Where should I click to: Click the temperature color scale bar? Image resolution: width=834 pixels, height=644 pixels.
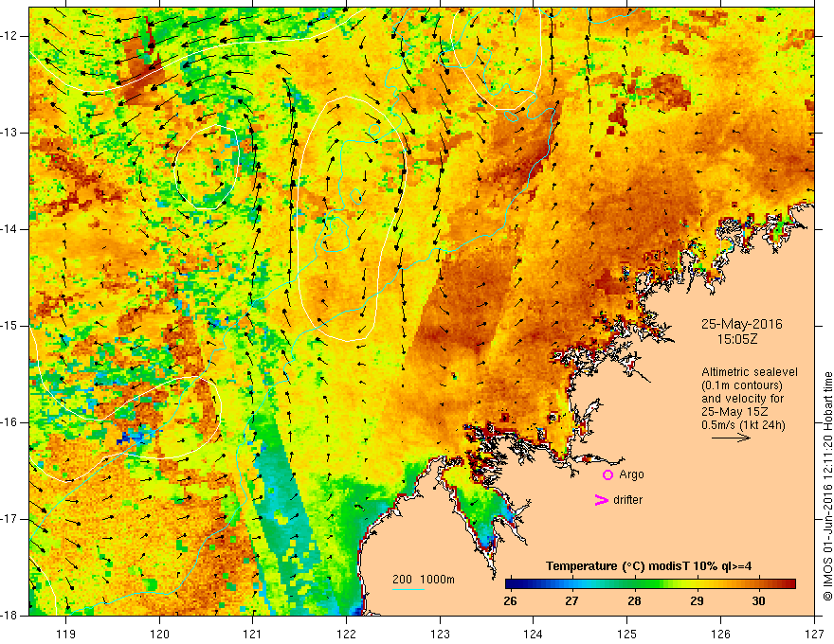pos(650,584)
